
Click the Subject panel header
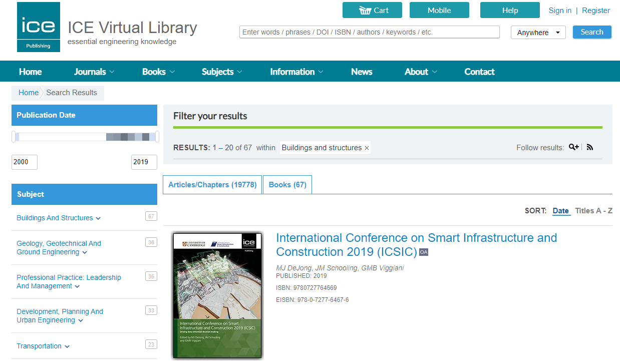(x=84, y=194)
